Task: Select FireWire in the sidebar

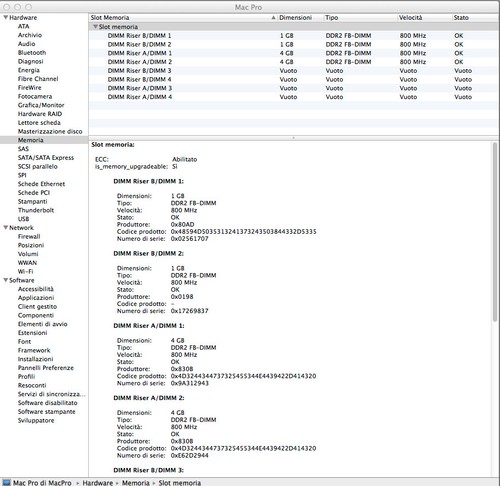Action: click(x=29, y=87)
